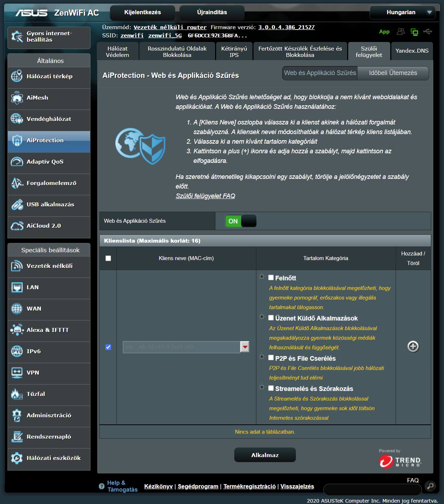Click the guest network users icon in header

coord(401,32)
